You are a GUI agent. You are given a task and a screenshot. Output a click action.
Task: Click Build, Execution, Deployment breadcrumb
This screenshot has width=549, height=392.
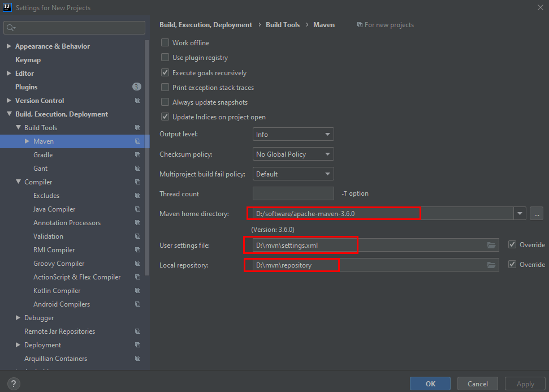(x=206, y=25)
